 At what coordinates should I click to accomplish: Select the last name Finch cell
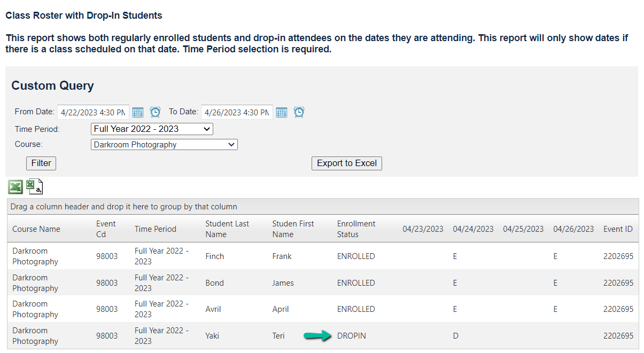click(215, 256)
